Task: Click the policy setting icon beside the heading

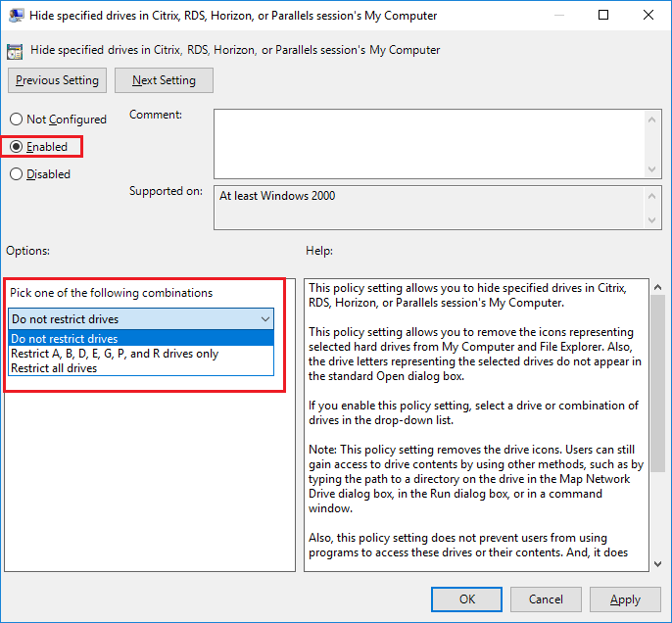Action: click(17, 50)
